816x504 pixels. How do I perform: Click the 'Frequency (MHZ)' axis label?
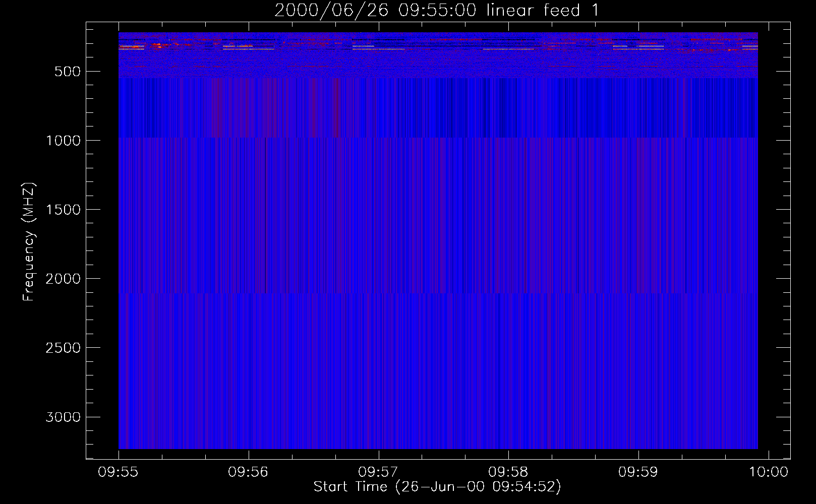click(x=29, y=242)
